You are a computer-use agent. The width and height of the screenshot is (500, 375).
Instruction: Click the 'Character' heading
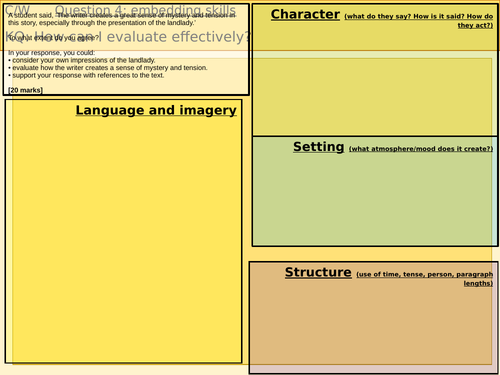(x=305, y=14)
